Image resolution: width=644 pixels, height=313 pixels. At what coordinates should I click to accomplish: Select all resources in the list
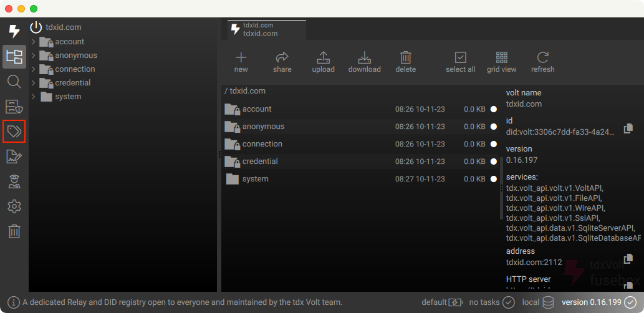click(x=461, y=62)
